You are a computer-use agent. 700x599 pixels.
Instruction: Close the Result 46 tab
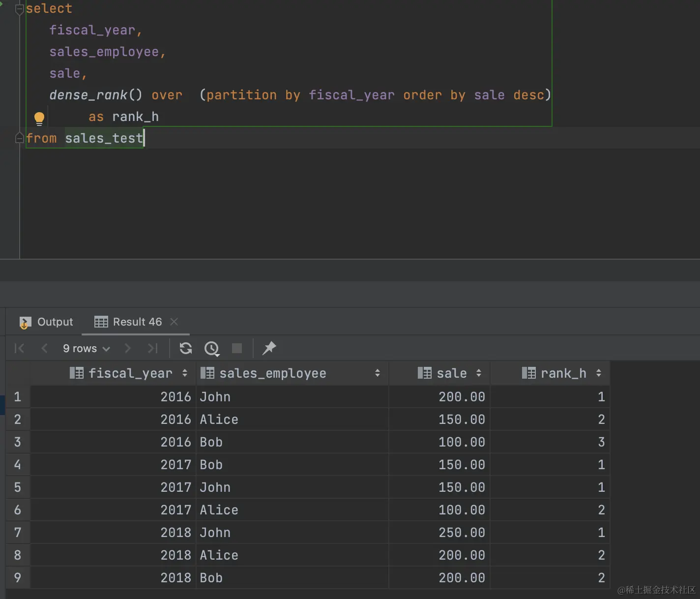point(174,322)
